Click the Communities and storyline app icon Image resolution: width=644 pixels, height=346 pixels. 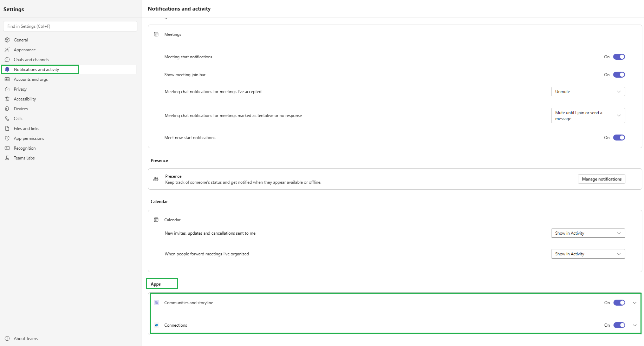coord(157,303)
